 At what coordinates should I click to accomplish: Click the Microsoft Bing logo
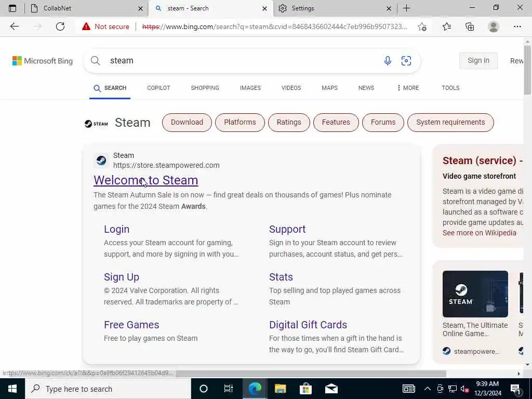pos(43,61)
